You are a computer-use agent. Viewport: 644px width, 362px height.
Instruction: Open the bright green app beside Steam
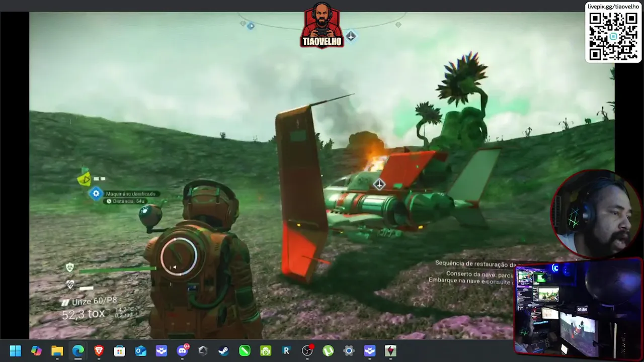tap(245, 351)
